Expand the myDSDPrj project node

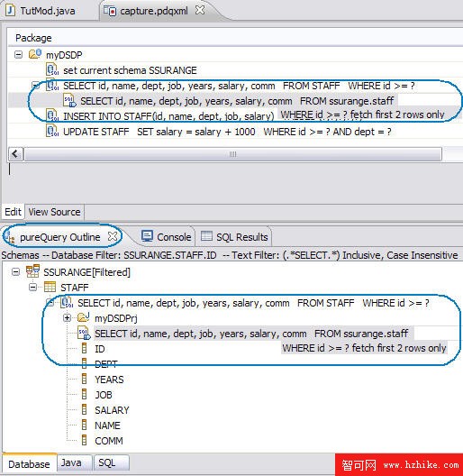pyautogui.click(x=67, y=318)
